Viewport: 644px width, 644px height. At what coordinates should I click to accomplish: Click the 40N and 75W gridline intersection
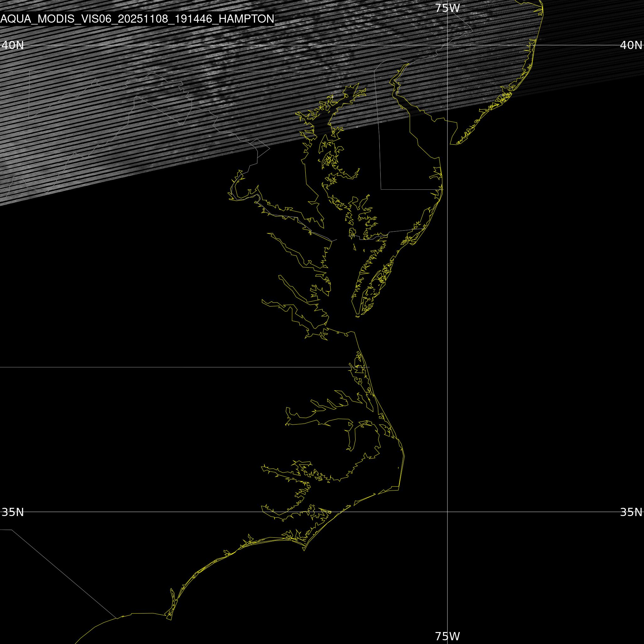(447, 45)
